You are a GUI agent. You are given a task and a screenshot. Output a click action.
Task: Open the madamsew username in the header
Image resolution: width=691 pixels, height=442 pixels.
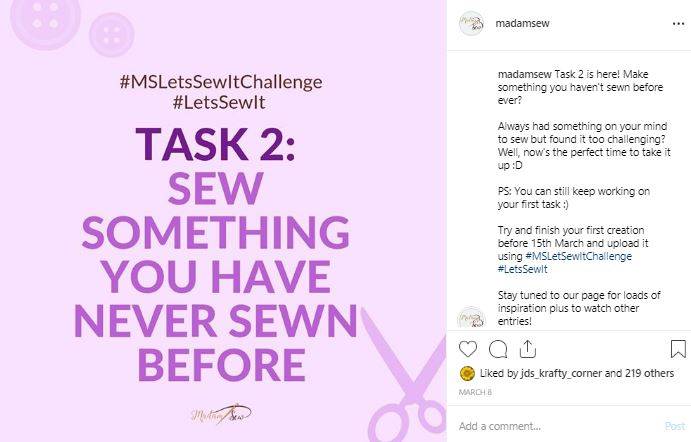coord(522,23)
